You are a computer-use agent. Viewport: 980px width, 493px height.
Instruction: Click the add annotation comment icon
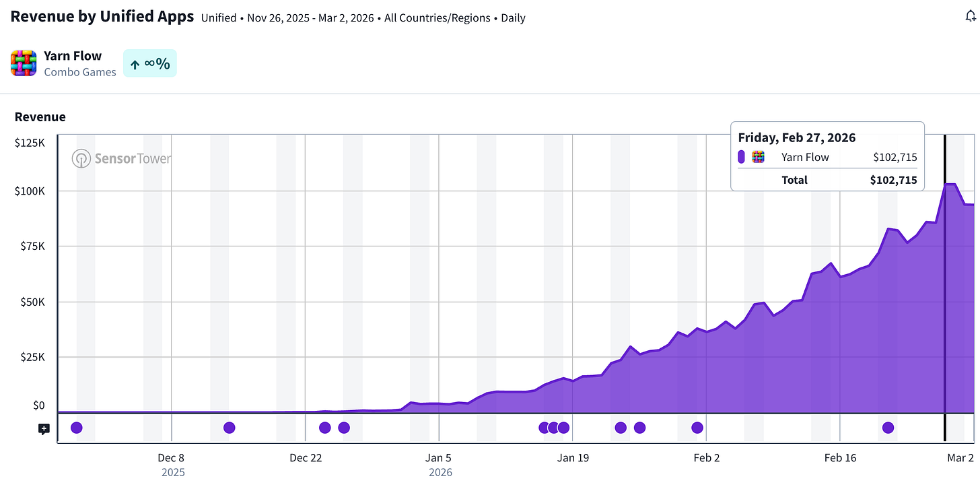44,428
